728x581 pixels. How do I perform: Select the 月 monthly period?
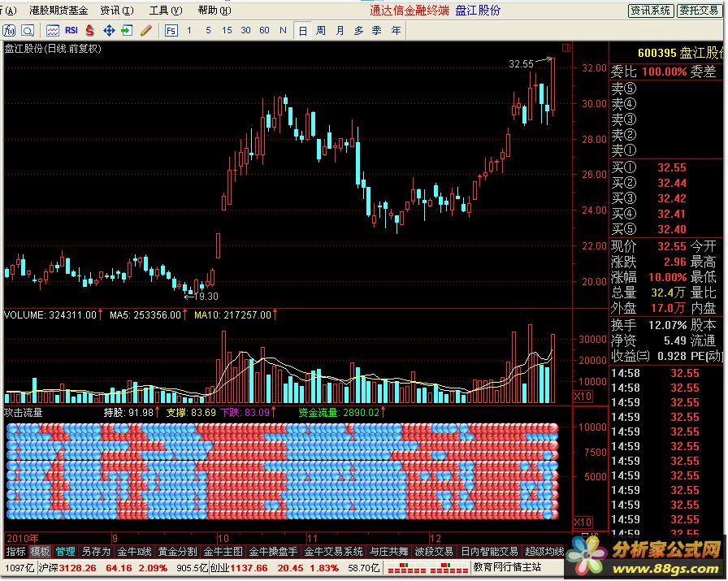coord(340,31)
